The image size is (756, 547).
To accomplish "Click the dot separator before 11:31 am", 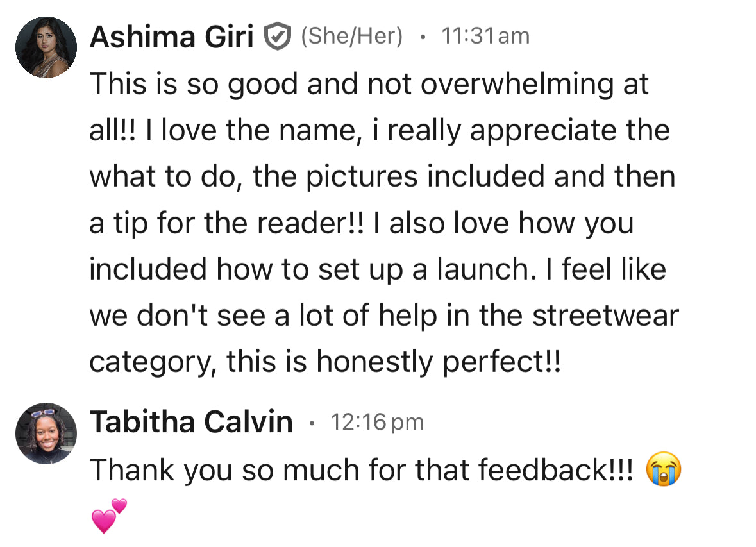I will pyautogui.click(x=422, y=37).
